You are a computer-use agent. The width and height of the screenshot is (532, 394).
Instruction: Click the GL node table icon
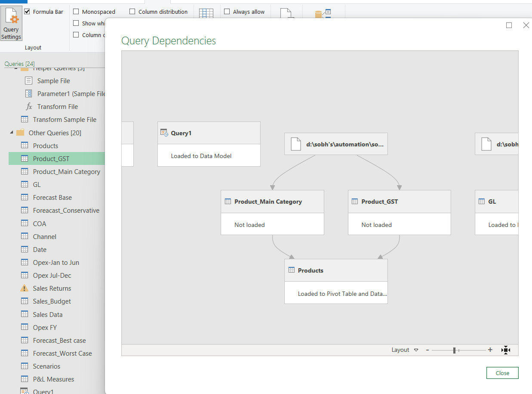(482, 202)
